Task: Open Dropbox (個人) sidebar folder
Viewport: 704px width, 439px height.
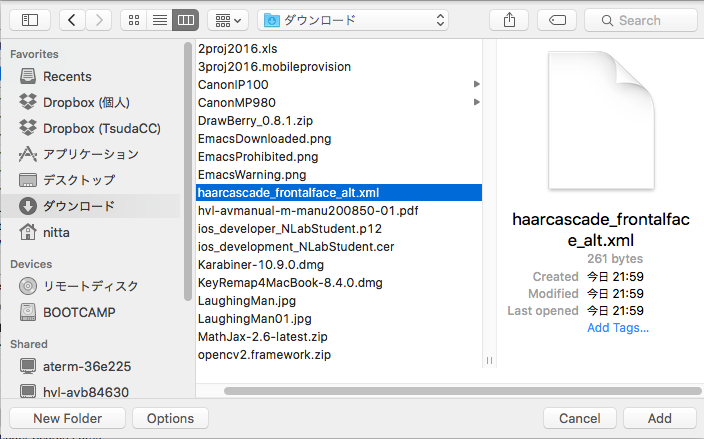Action: click(x=86, y=102)
